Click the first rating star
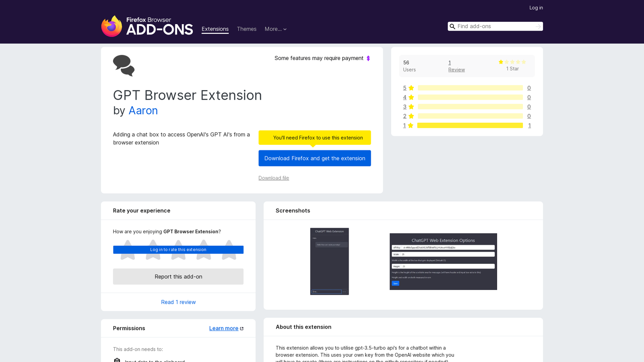 tap(128, 250)
